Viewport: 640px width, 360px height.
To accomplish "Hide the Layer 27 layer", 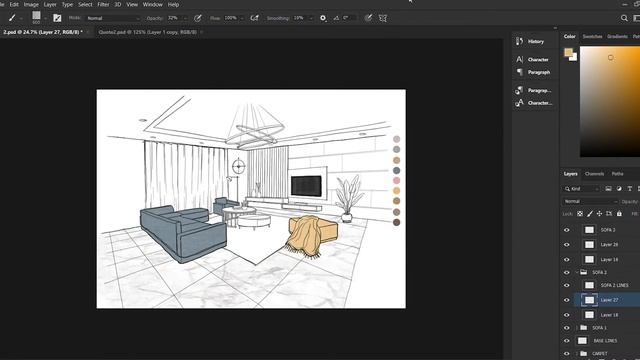I will [567, 300].
